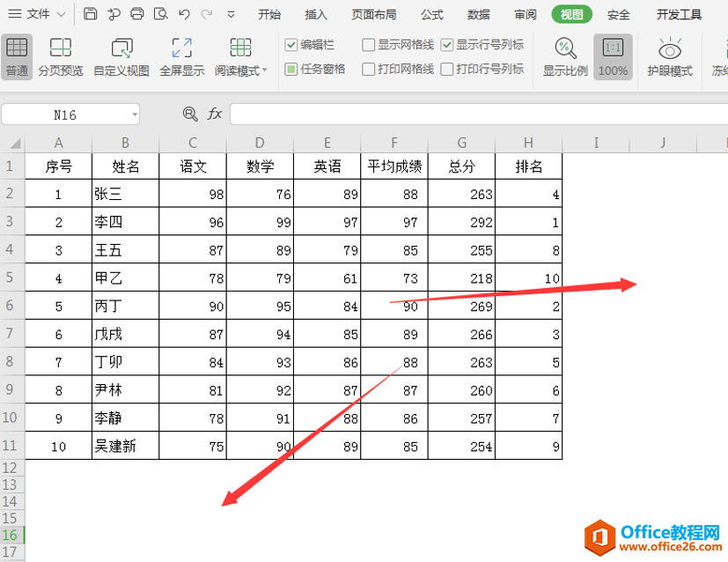
Task: Click the fx insert function icon
Action: [x=214, y=114]
